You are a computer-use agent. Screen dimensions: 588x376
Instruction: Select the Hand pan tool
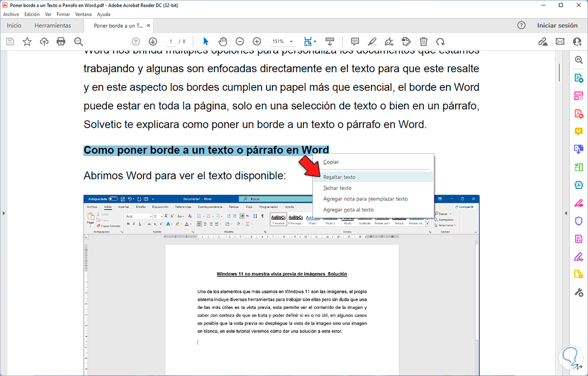(x=223, y=42)
